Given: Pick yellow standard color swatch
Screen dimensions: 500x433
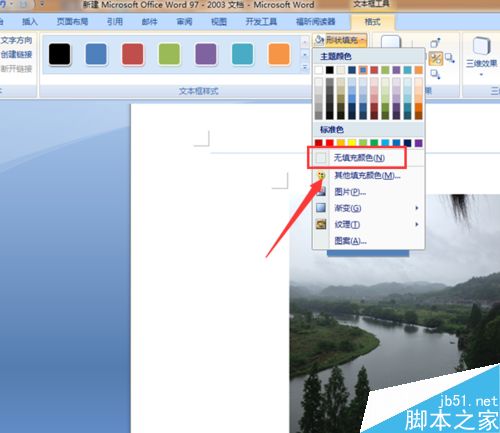Looking at the screenshot, I should point(352,143).
